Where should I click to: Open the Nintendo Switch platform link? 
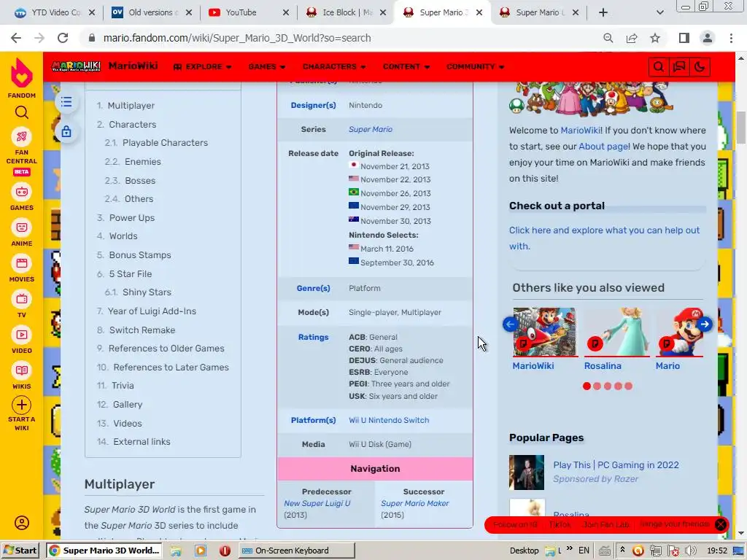(399, 421)
